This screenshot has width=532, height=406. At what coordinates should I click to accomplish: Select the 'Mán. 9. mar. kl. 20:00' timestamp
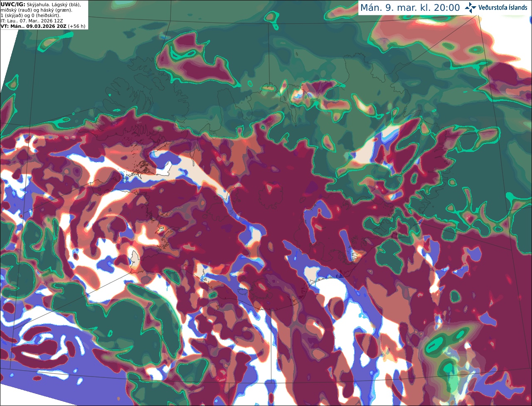(x=410, y=7)
